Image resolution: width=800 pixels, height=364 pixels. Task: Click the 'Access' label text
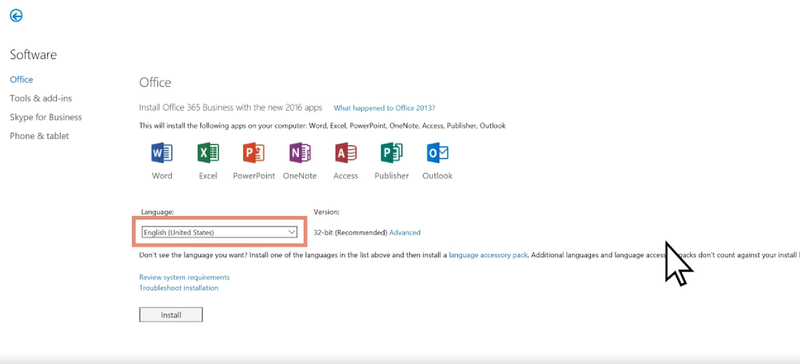tap(345, 176)
